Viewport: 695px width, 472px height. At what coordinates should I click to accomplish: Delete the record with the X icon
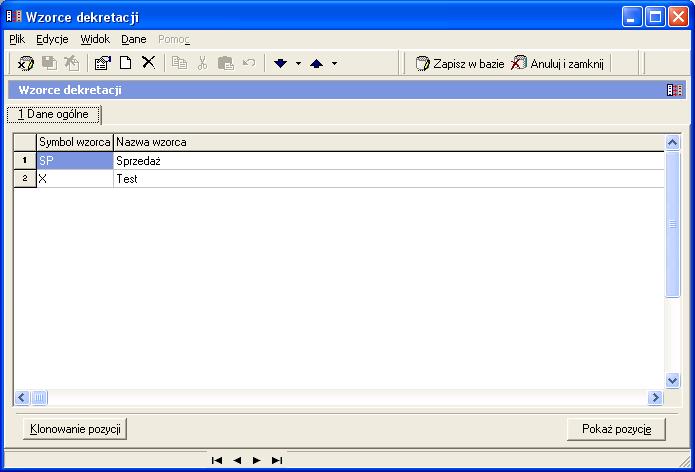(x=148, y=62)
